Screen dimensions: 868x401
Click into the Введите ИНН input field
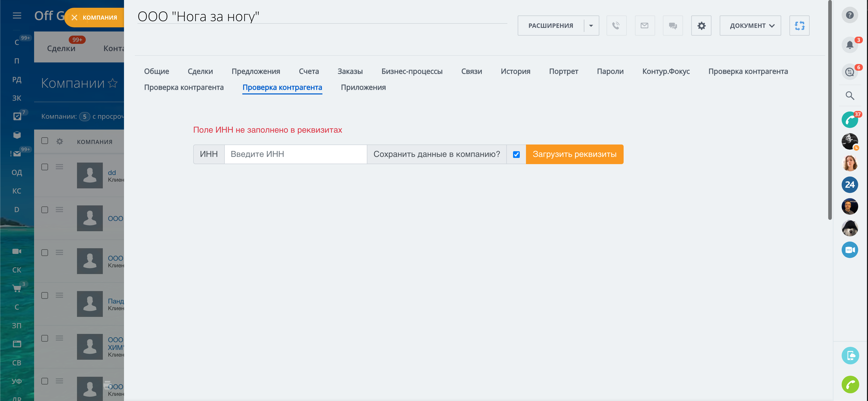295,154
